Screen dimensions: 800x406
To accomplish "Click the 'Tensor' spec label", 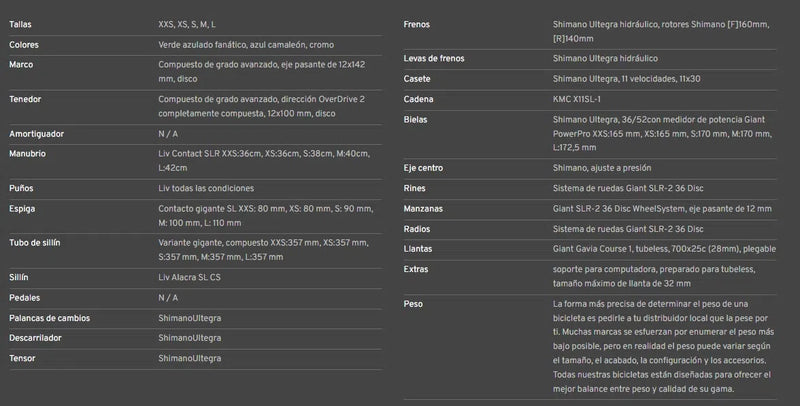I will pyautogui.click(x=22, y=359).
